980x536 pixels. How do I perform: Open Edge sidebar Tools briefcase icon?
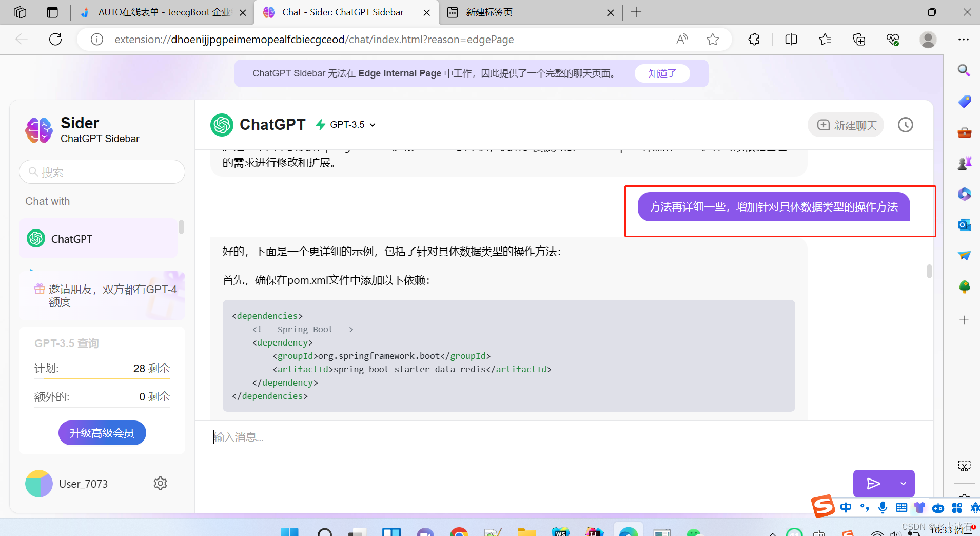point(964,132)
